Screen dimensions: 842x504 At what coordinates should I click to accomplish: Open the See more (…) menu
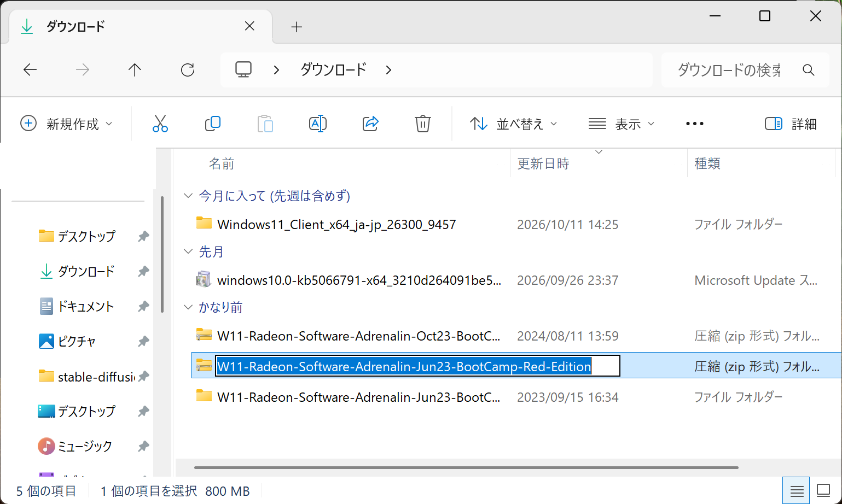695,124
